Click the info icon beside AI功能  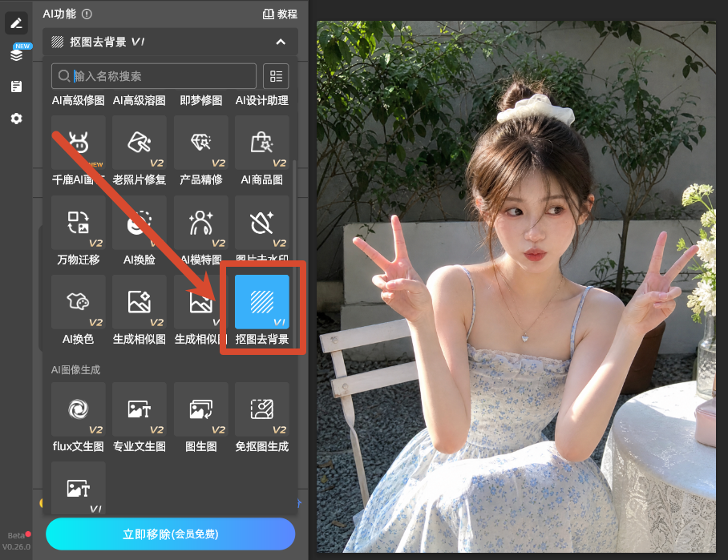[x=87, y=14]
